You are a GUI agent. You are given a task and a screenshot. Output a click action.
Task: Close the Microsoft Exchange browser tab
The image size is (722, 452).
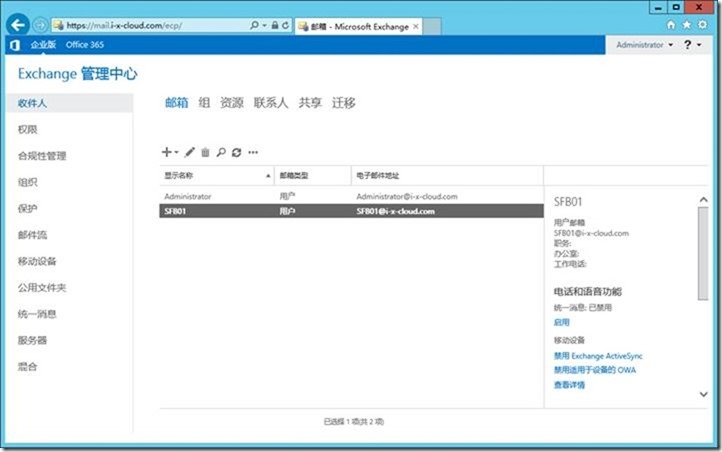pos(416,26)
